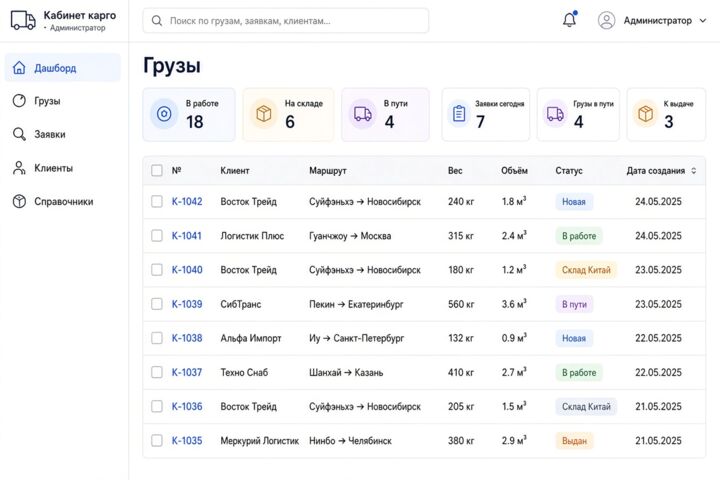Click the Клиенты person icon
The width and height of the screenshot is (720, 480).
pyautogui.click(x=19, y=168)
